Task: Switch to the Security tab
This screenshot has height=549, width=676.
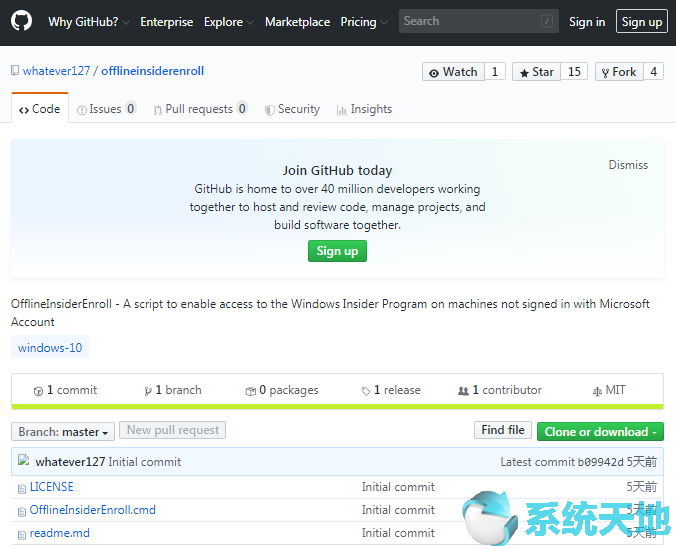Action: pyautogui.click(x=292, y=109)
